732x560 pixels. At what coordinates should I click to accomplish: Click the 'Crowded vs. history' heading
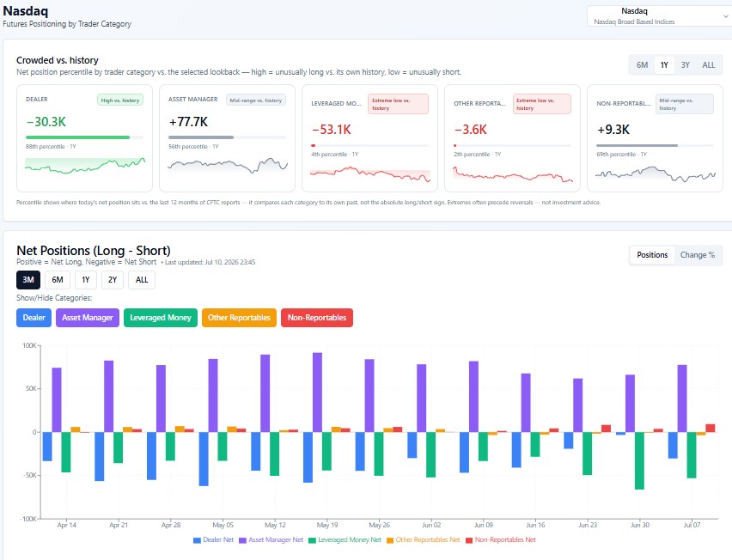click(x=58, y=60)
